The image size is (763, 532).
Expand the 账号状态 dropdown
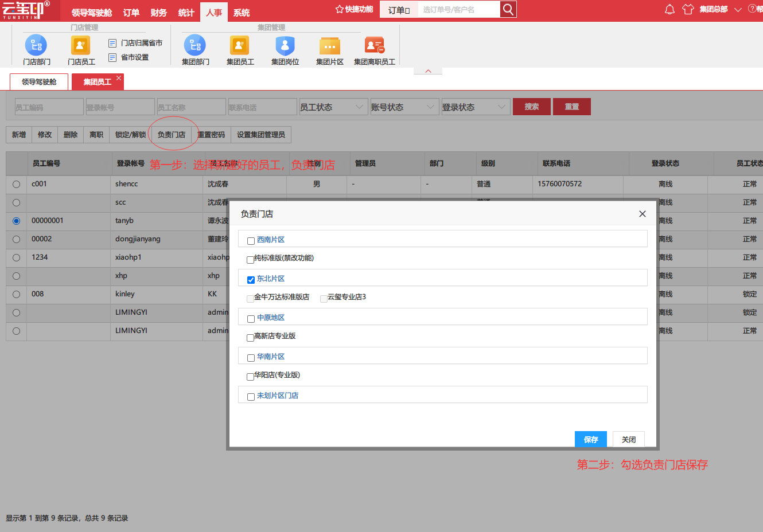coord(404,107)
